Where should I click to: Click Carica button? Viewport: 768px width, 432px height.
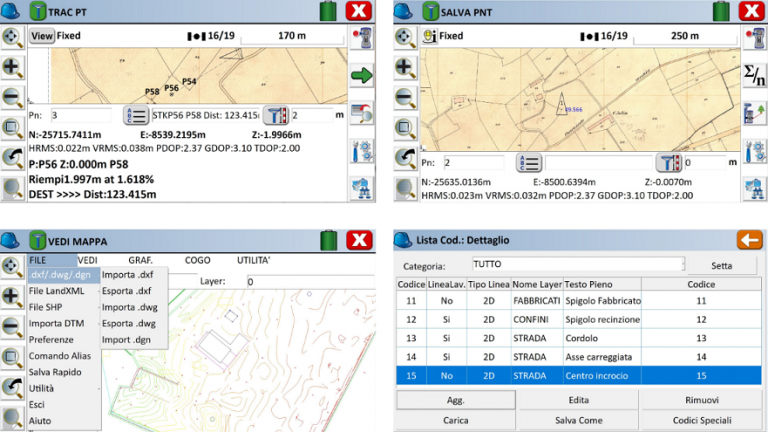(456, 420)
